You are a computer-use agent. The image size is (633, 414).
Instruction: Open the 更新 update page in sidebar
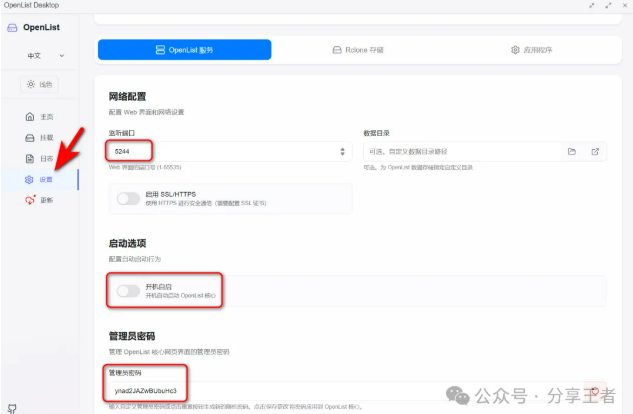click(x=40, y=200)
